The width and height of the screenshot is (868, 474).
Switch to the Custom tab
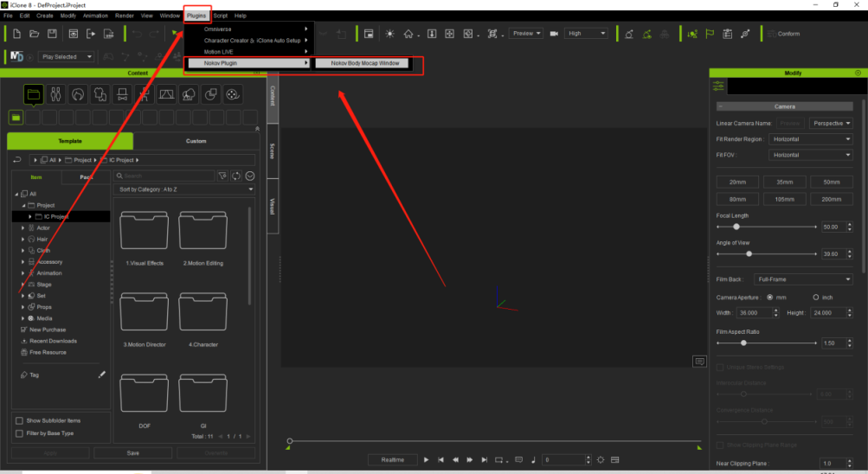pyautogui.click(x=196, y=141)
